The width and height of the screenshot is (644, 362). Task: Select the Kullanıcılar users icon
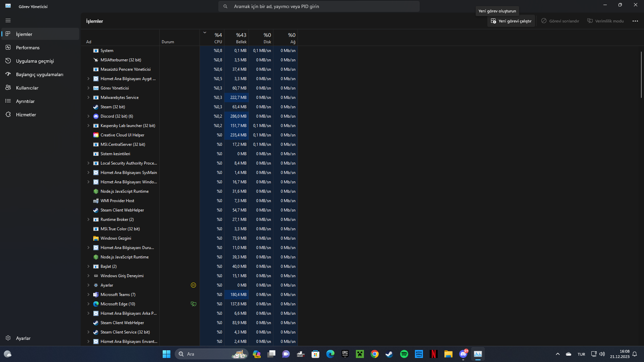pyautogui.click(x=8, y=88)
